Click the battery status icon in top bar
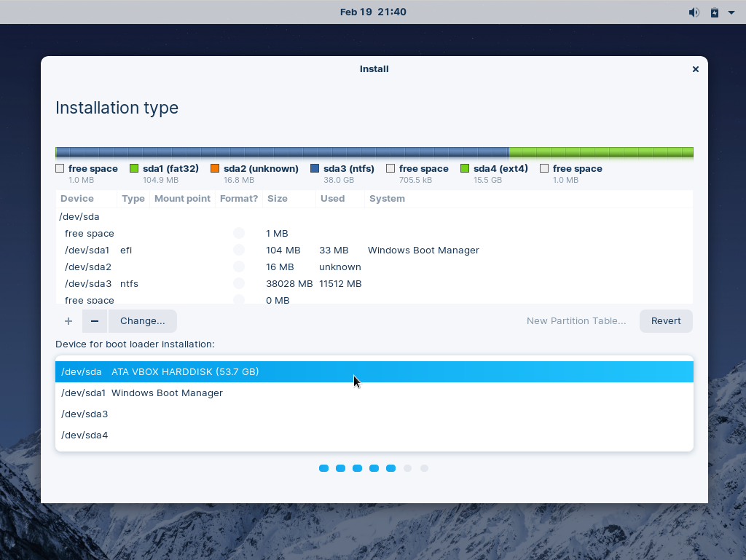The image size is (746, 560). click(715, 12)
